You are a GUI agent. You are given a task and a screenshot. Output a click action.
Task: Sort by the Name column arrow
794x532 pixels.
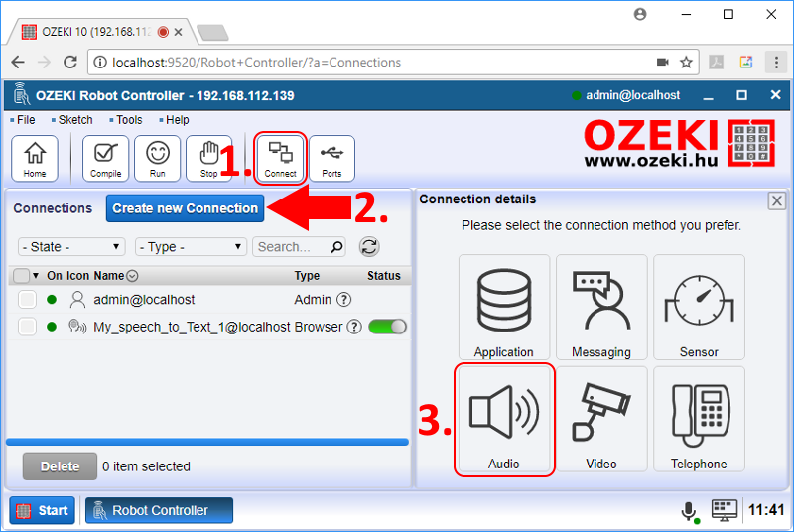(132, 276)
